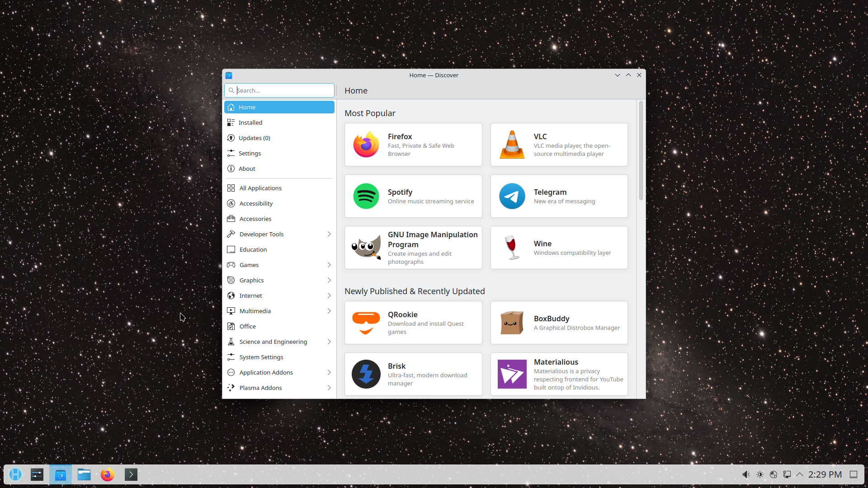Show hidden system tray icons

click(x=800, y=474)
